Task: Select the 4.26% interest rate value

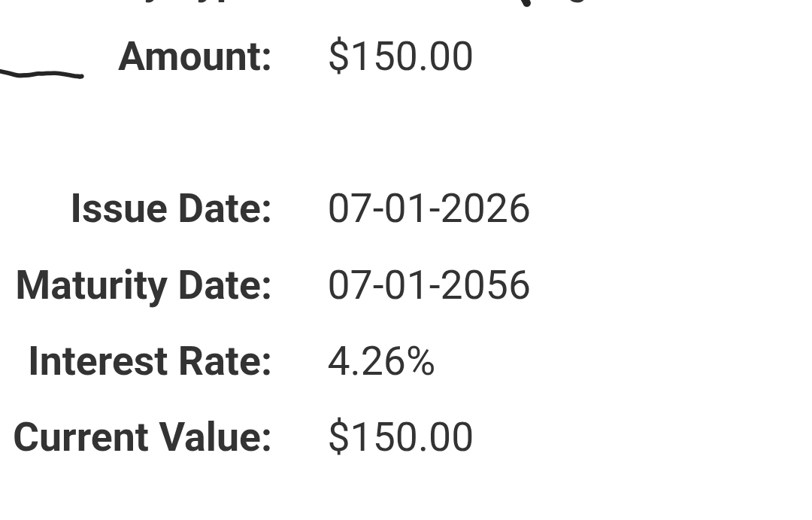Action: (381, 360)
